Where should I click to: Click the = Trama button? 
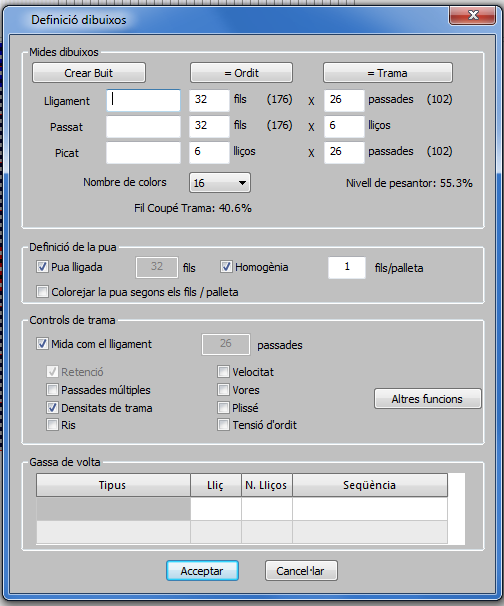[x=388, y=73]
